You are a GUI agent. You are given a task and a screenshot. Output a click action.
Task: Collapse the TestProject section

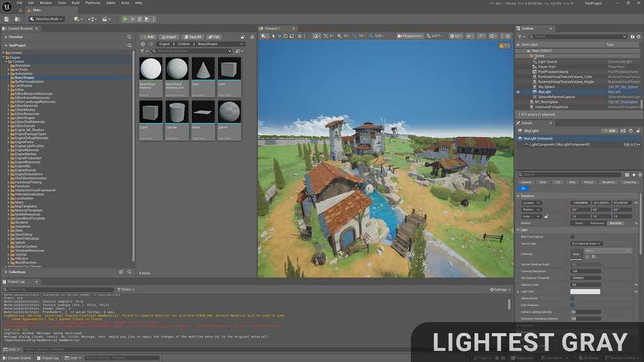6,45
